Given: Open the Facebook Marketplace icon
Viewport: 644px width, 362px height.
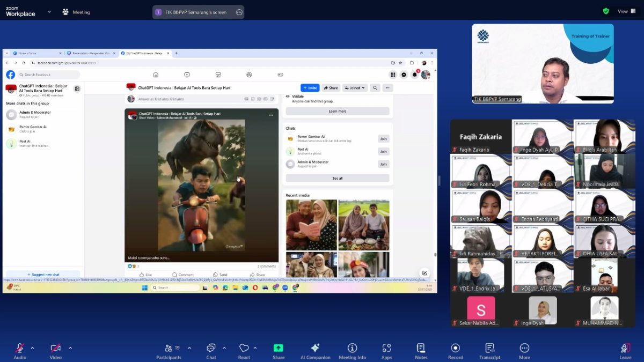Looking at the screenshot, I should pyautogui.click(x=218, y=75).
